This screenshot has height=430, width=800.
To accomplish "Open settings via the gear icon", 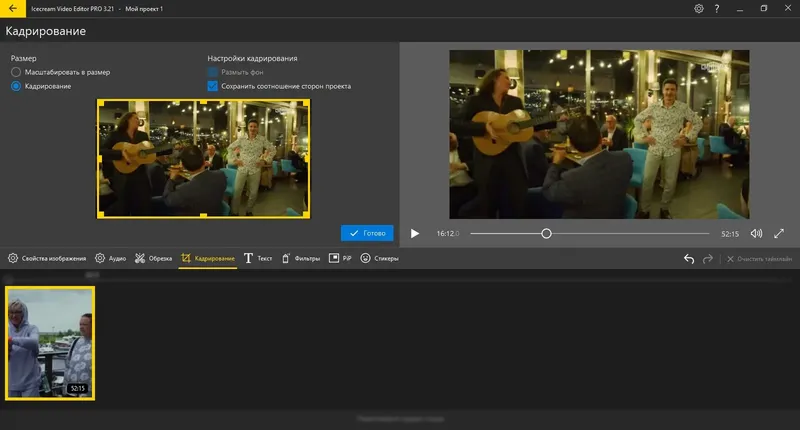I will coord(698,9).
